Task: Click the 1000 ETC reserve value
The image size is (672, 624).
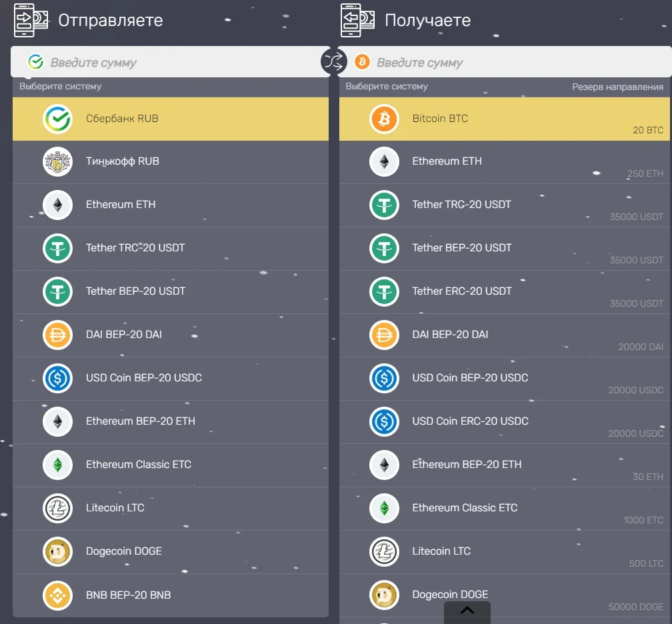Action: 643,520
